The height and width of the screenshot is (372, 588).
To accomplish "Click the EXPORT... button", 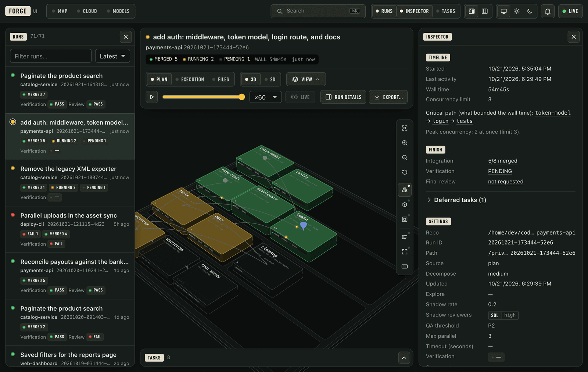I will coord(388,97).
